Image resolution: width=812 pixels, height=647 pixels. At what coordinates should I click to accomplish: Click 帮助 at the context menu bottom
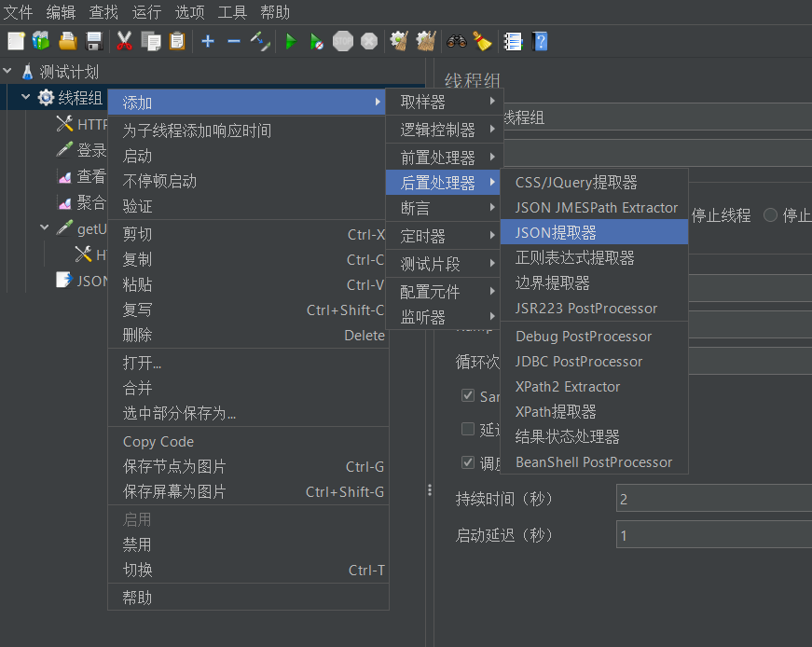tap(248, 598)
